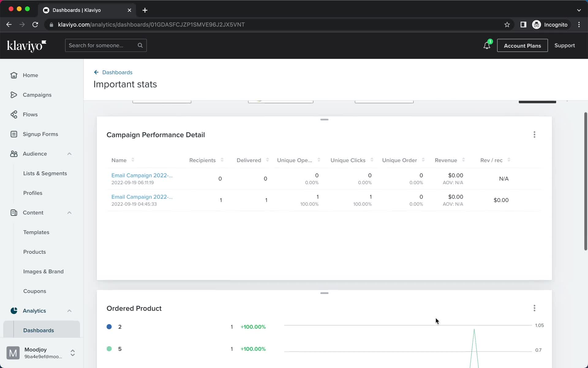Click the +100.00% value for product 2
This screenshot has width=588, height=368.
[253, 327]
